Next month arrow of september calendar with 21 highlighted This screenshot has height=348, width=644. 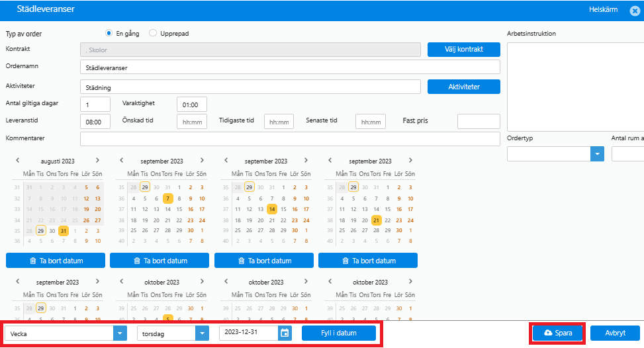410,161
